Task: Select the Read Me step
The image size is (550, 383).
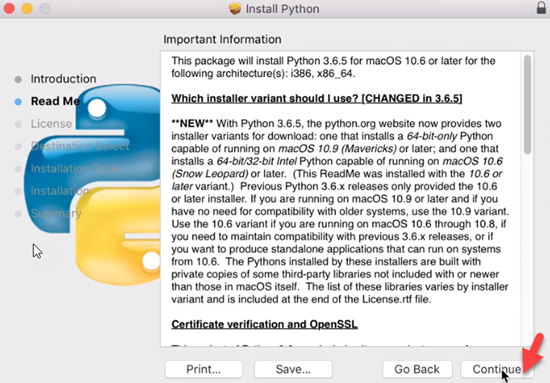Action: (55, 101)
